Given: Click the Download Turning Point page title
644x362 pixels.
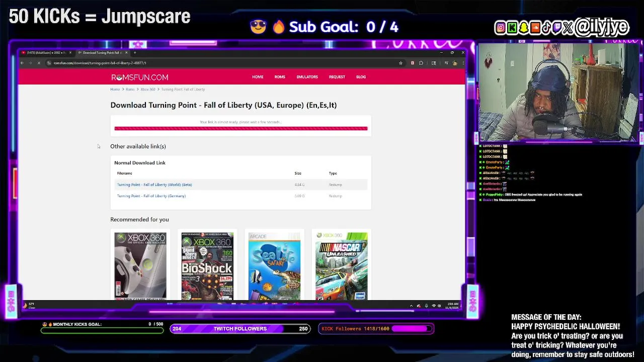Looking at the screenshot, I should (x=223, y=105).
